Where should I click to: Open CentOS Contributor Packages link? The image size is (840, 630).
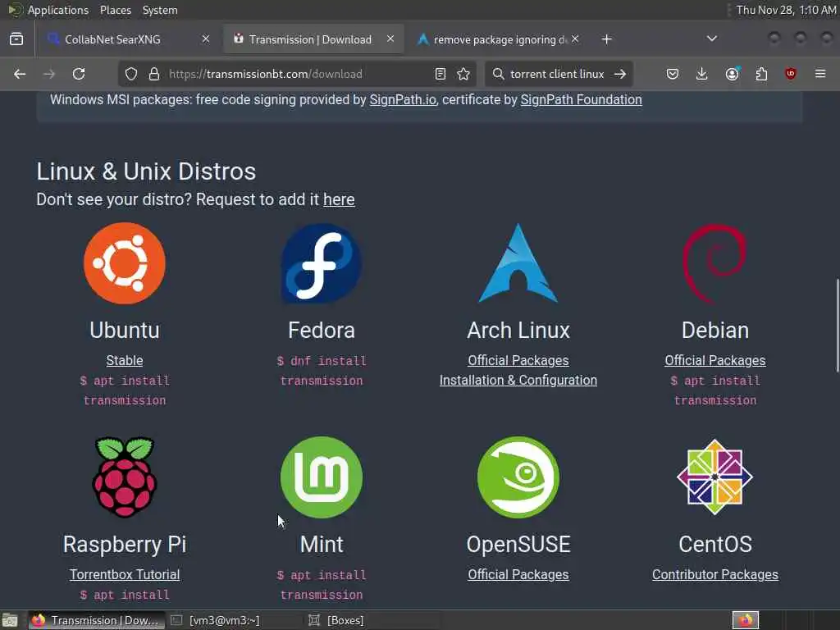pos(715,574)
